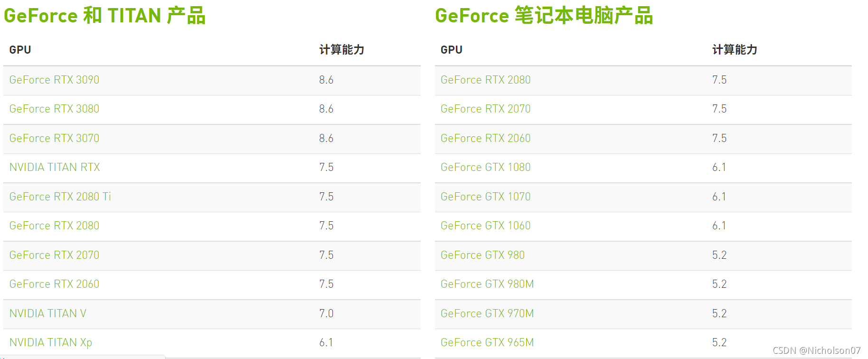Open NVIDIA TITAN RTX link
Viewport: 868px width, 359px height.
[55, 167]
